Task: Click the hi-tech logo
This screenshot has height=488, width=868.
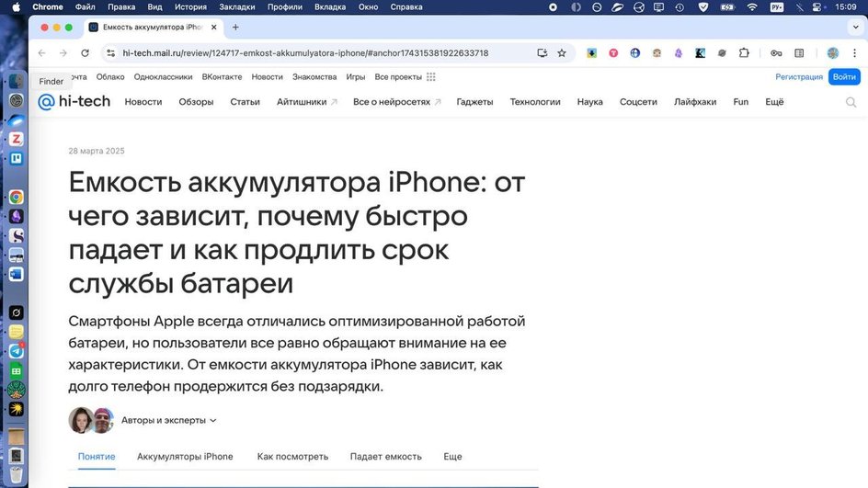Action: [x=74, y=101]
